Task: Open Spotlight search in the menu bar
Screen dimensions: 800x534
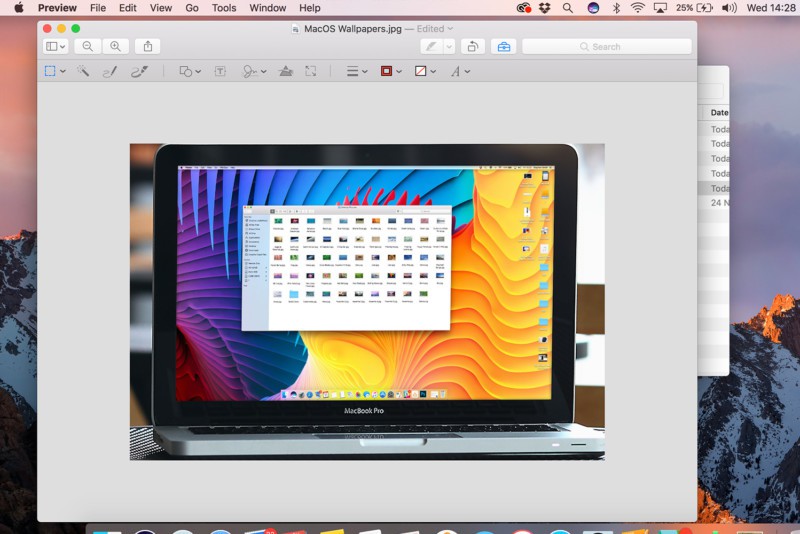Action: point(567,8)
